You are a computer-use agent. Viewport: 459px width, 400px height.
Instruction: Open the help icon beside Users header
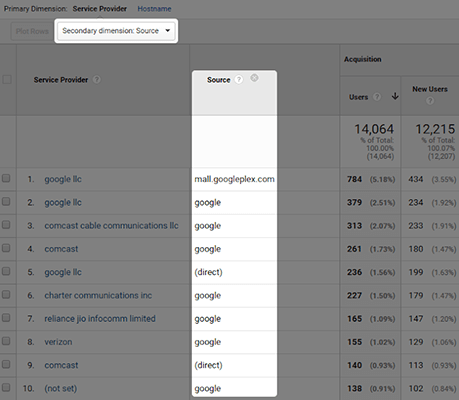[x=377, y=97]
